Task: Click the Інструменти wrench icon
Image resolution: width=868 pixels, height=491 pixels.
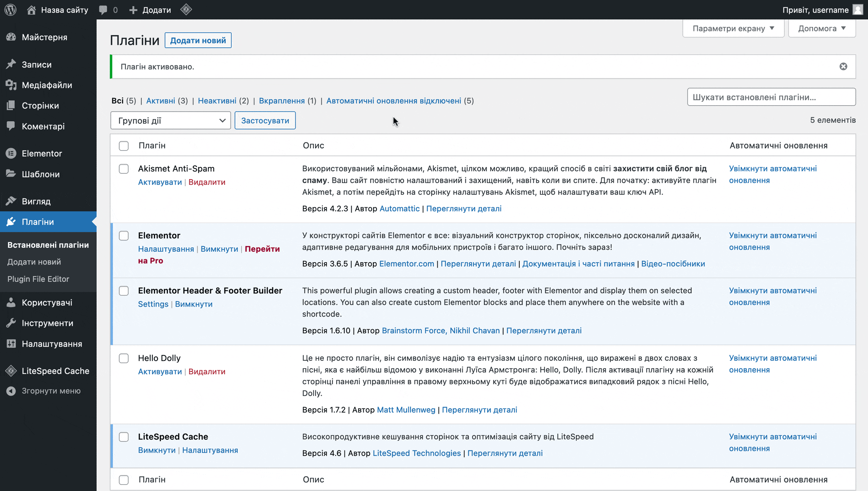Action: pyautogui.click(x=11, y=323)
